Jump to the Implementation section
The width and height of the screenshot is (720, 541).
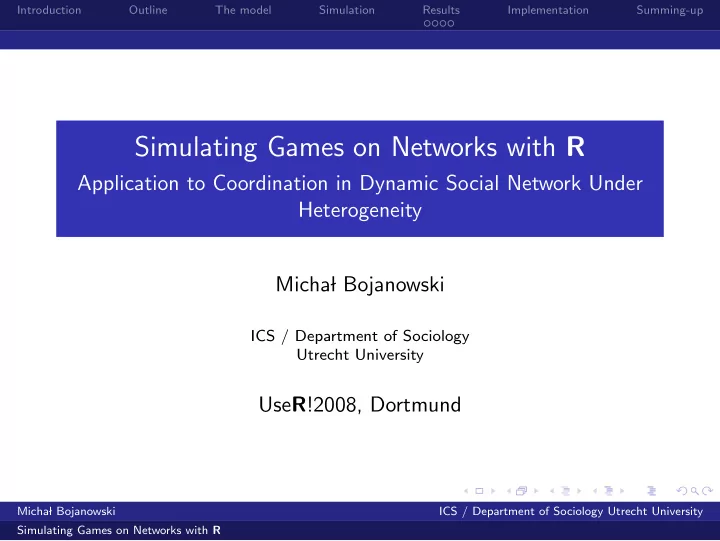point(548,10)
